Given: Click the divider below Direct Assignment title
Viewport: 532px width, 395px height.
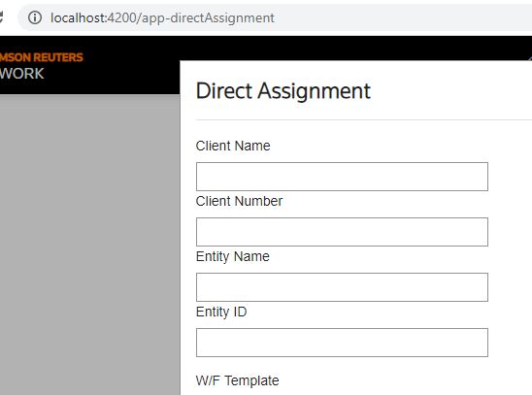Looking at the screenshot, I should [364, 119].
